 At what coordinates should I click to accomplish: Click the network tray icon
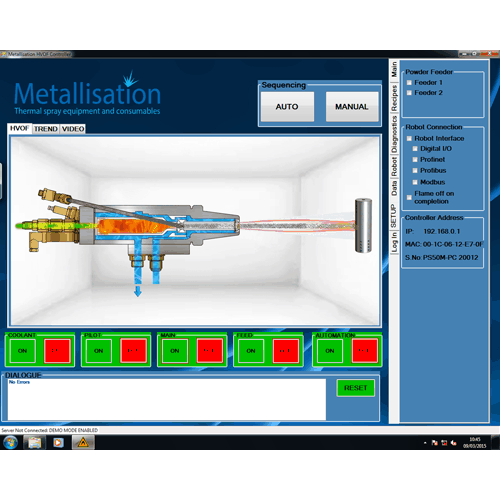point(444,443)
